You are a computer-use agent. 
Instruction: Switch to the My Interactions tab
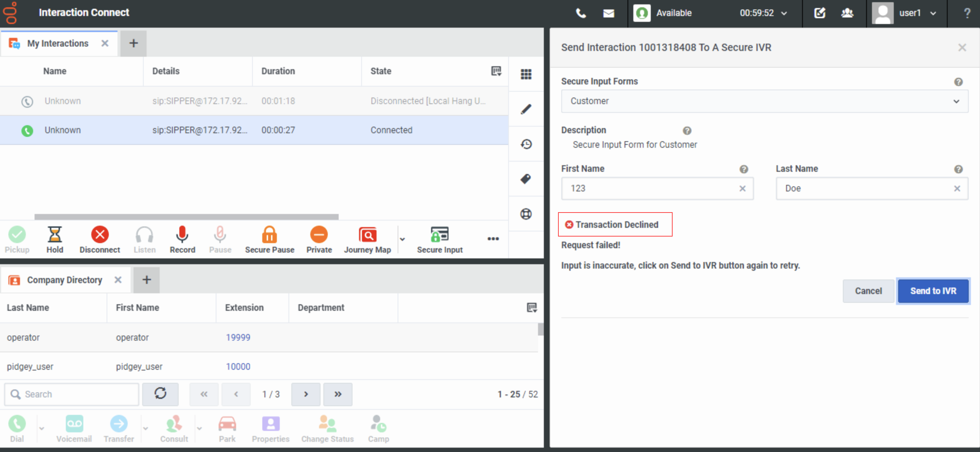pos(57,43)
